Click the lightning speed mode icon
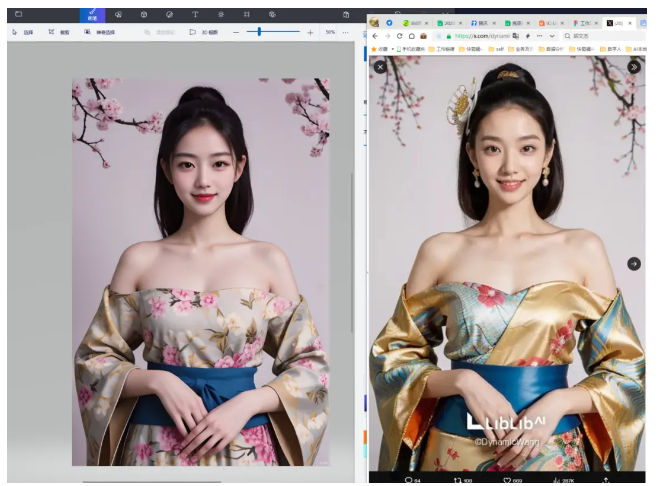 click(x=528, y=36)
